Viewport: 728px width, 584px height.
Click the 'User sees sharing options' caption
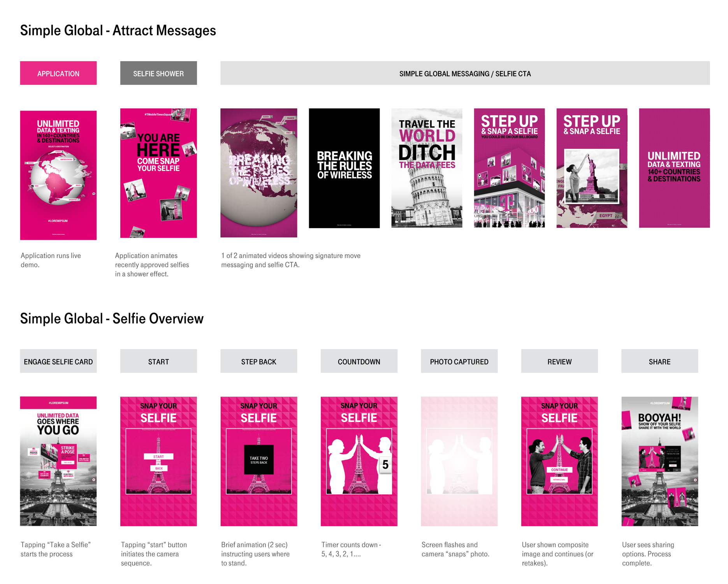(648, 554)
